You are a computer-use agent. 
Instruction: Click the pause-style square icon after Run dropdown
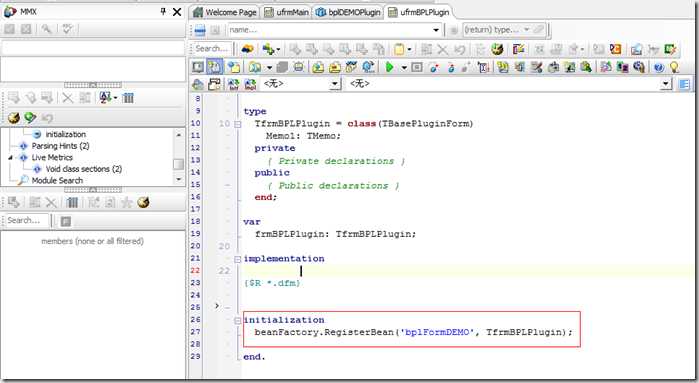(417, 67)
